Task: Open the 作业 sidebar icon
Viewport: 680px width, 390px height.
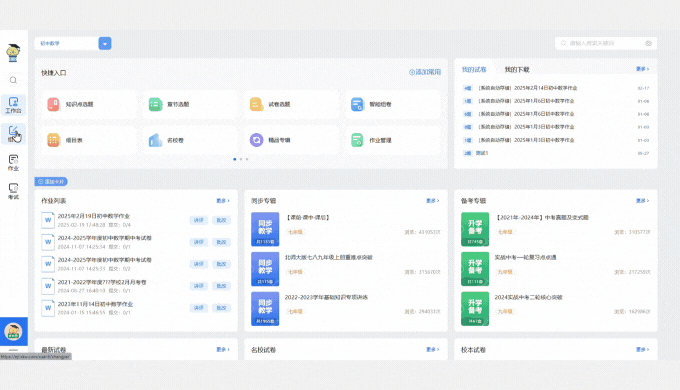Action: pos(13,163)
